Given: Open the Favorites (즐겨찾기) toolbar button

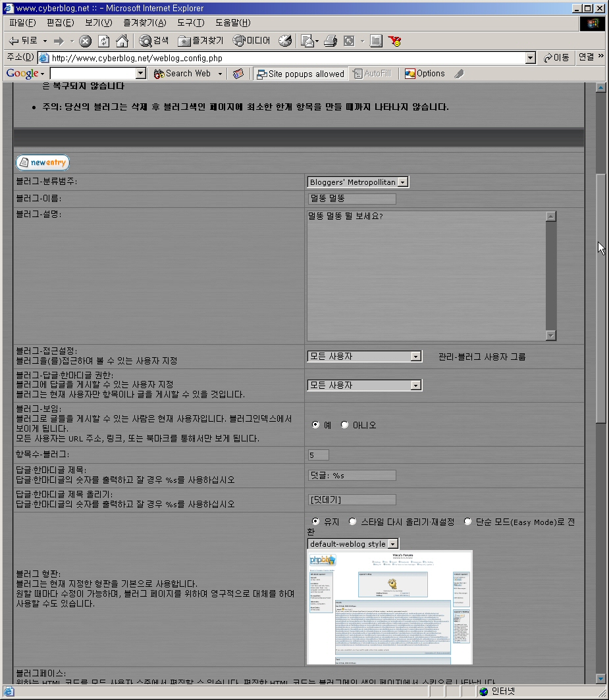Looking at the screenshot, I should [x=201, y=41].
